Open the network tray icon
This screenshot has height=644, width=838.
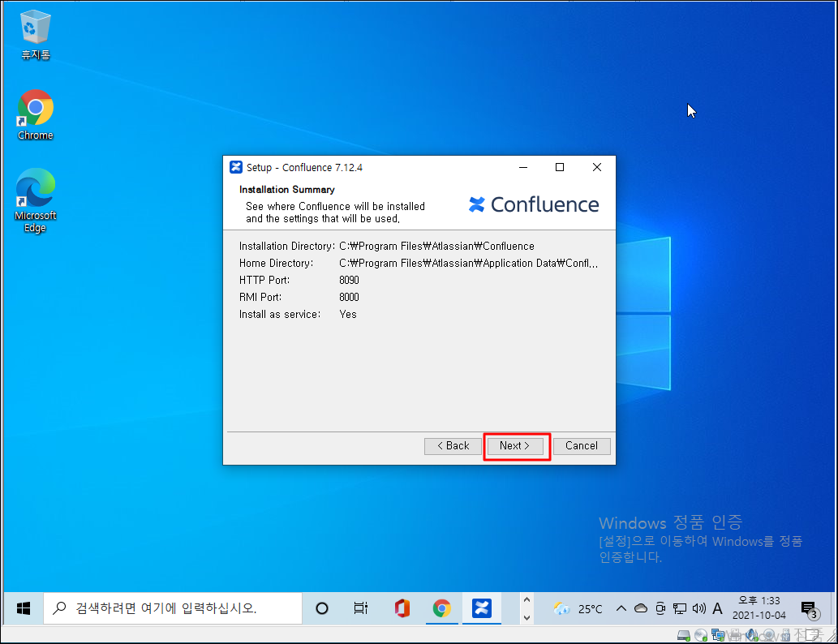coord(680,608)
